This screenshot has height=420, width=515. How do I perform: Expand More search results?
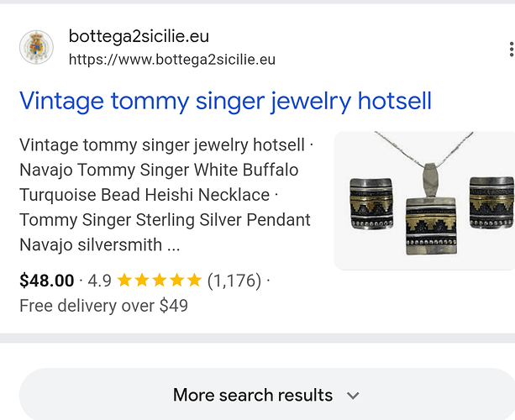coord(266,394)
